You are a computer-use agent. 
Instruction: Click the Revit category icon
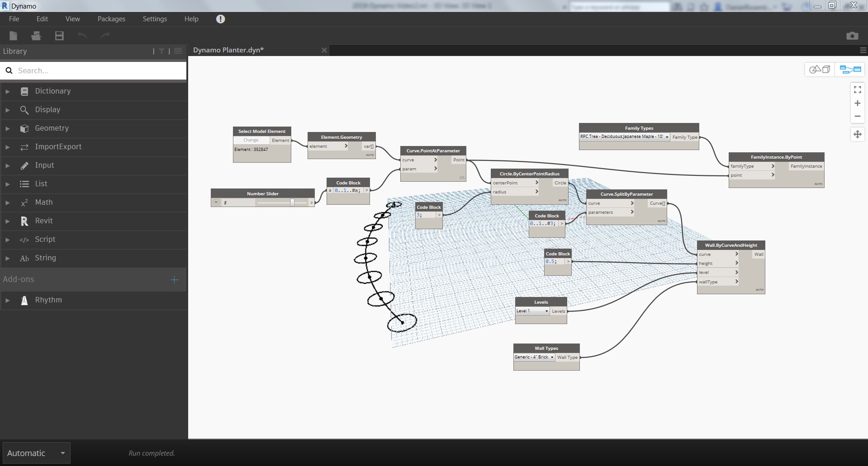pos(24,221)
